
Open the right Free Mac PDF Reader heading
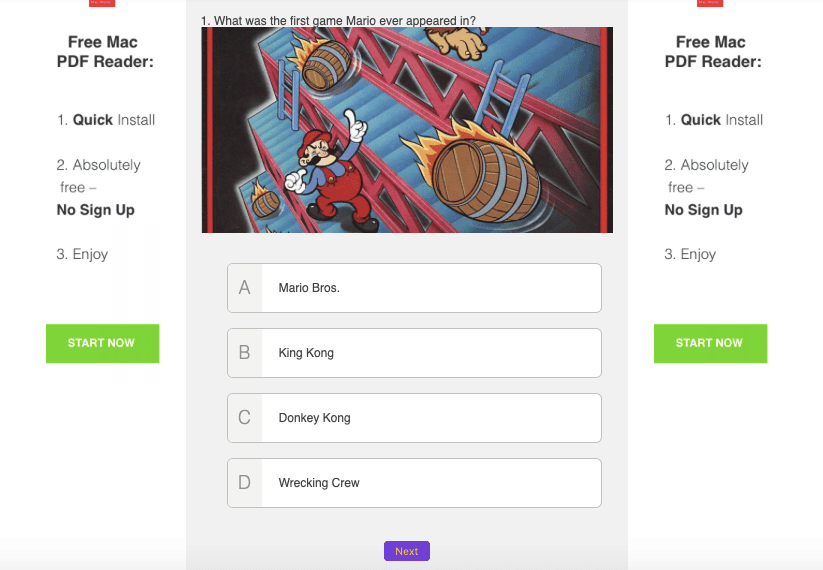(x=711, y=52)
